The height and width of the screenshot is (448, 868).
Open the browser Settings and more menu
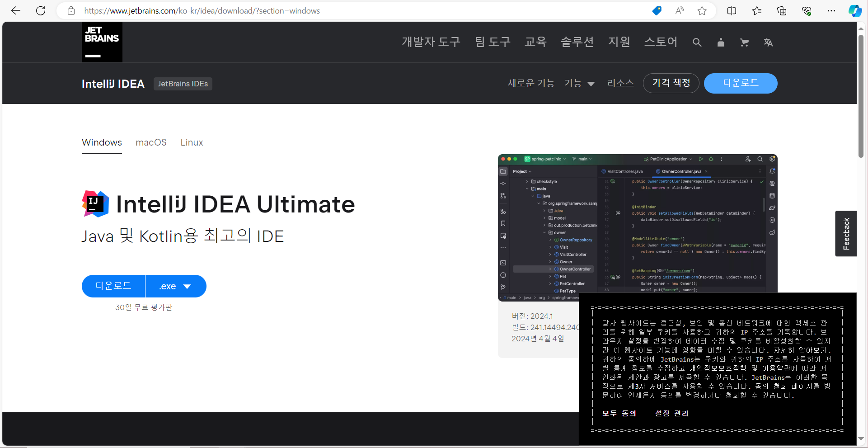pyautogui.click(x=831, y=11)
